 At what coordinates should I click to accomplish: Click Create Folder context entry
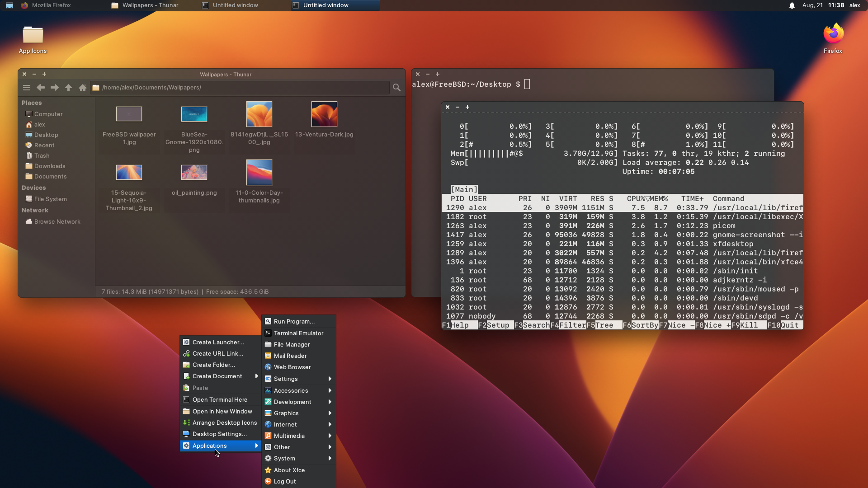click(221, 365)
